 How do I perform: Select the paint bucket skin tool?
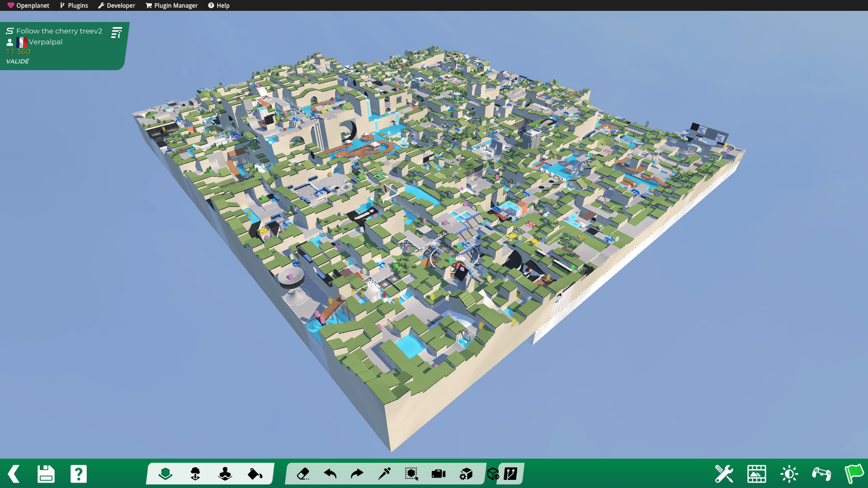coord(255,474)
